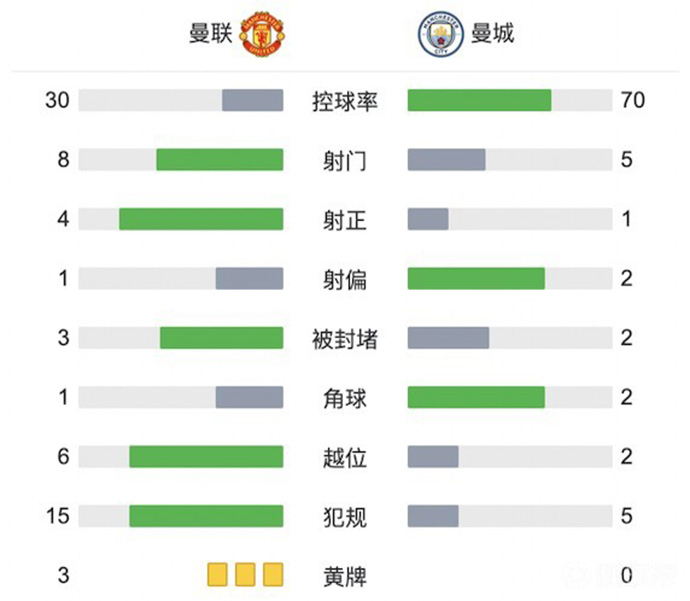
Task: Click the middle yellow card icon
Action: [245, 575]
